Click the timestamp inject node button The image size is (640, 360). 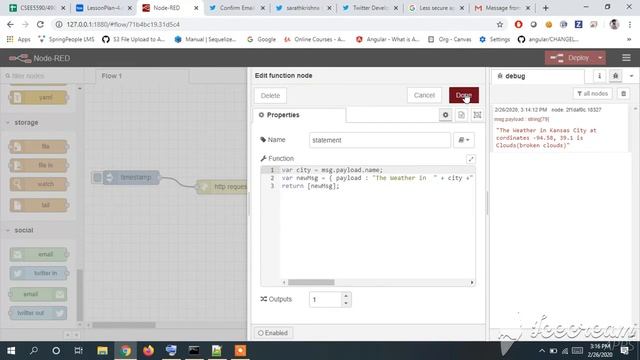pyautogui.click(x=97, y=178)
